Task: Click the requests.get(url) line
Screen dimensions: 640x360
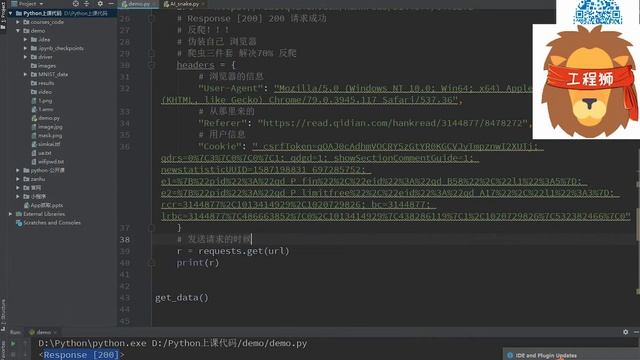Action: pos(233,251)
